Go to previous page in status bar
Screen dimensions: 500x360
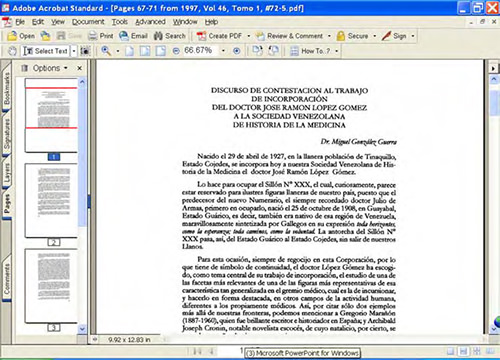pyautogui.click(x=211, y=351)
